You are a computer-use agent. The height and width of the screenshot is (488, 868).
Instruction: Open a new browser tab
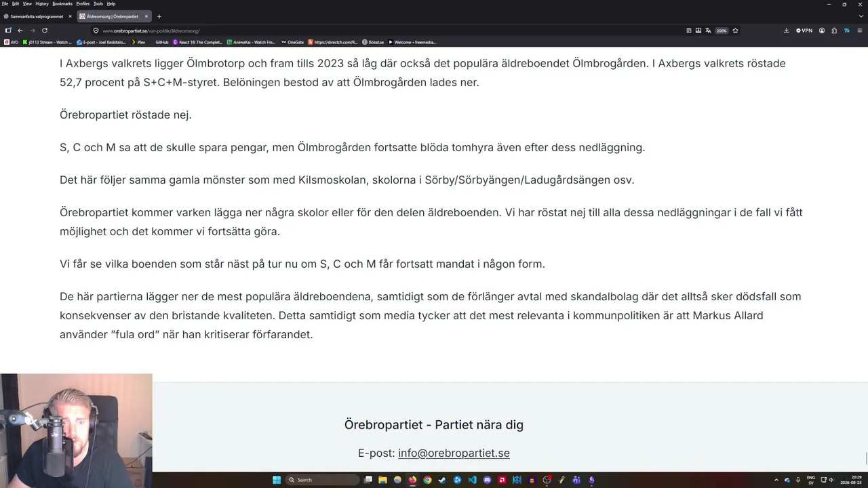coord(159,16)
